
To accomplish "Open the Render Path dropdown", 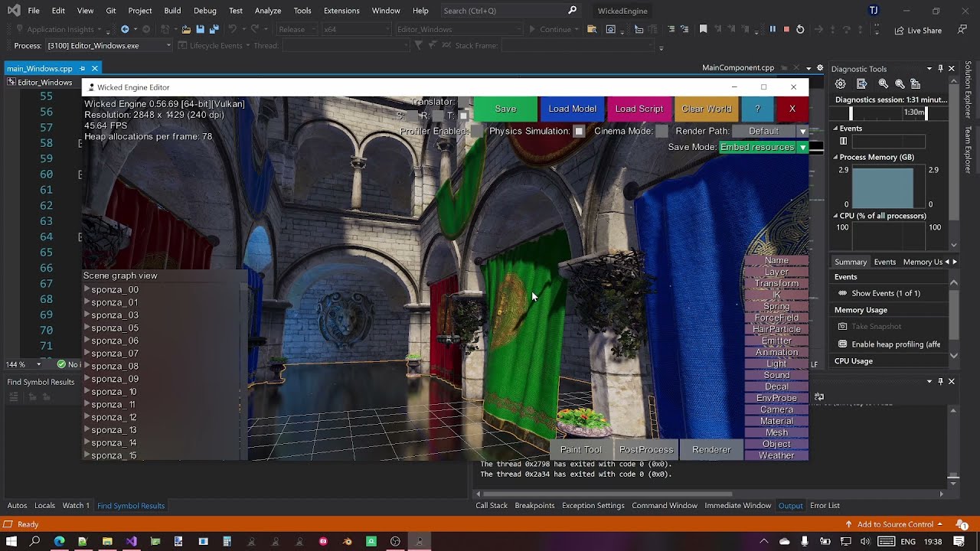I will (802, 132).
